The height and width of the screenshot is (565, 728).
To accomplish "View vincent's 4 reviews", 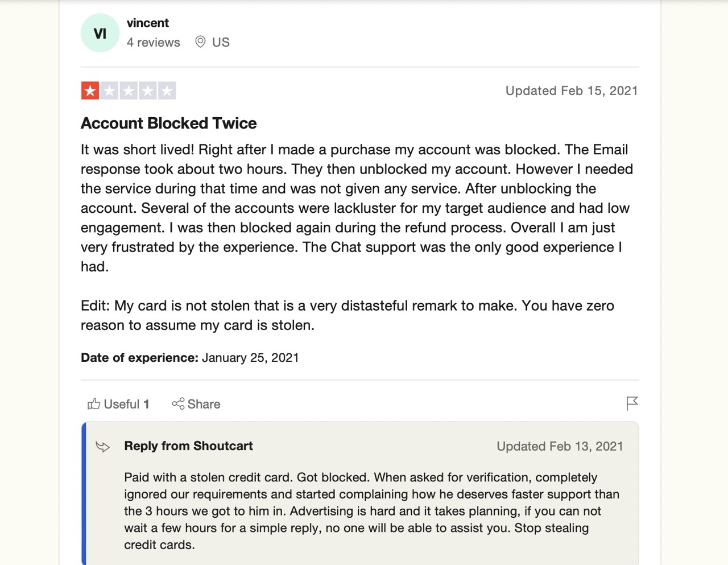I will pyautogui.click(x=154, y=43).
